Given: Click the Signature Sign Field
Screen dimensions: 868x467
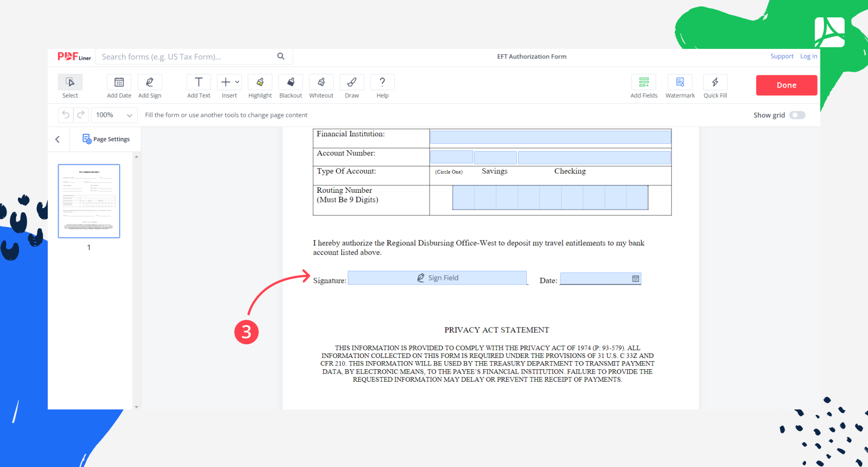Looking at the screenshot, I should [x=437, y=278].
